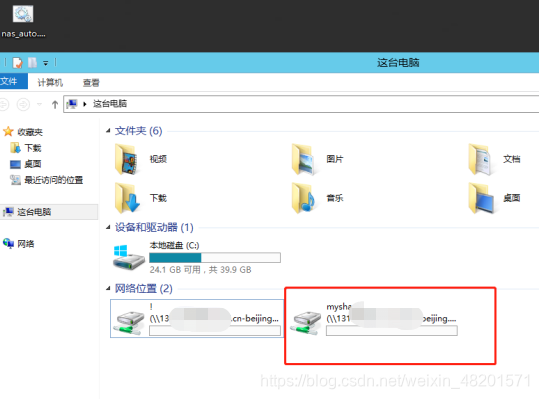
Task: Collapse the 网络位置 (2) group
Action: click(108, 288)
